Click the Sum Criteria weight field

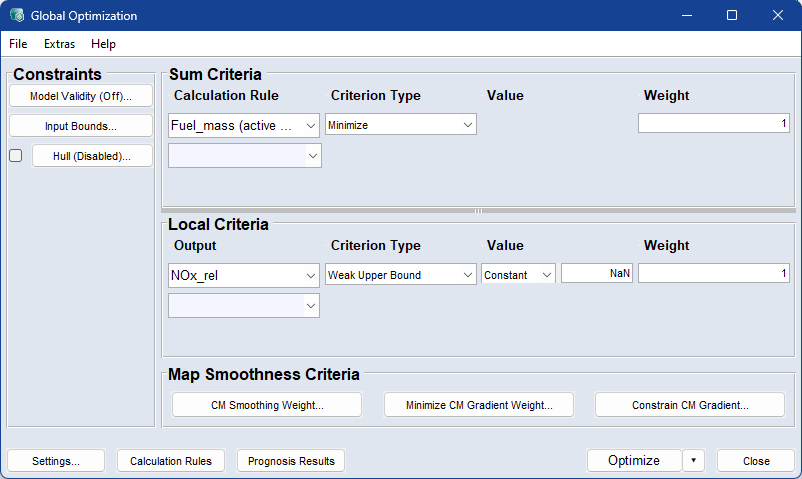tap(713, 123)
